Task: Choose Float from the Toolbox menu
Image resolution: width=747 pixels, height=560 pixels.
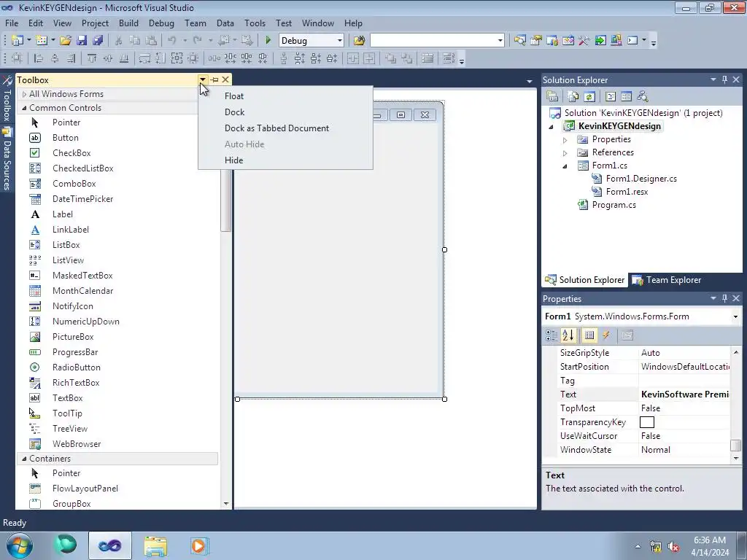Action: tap(234, 96)
